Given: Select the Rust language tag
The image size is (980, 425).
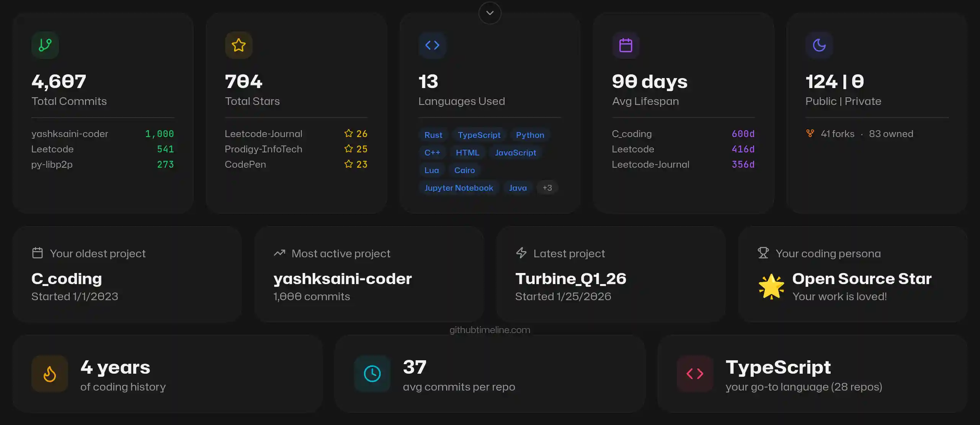Looking at the screenshot, I should [x=433, y=135].
